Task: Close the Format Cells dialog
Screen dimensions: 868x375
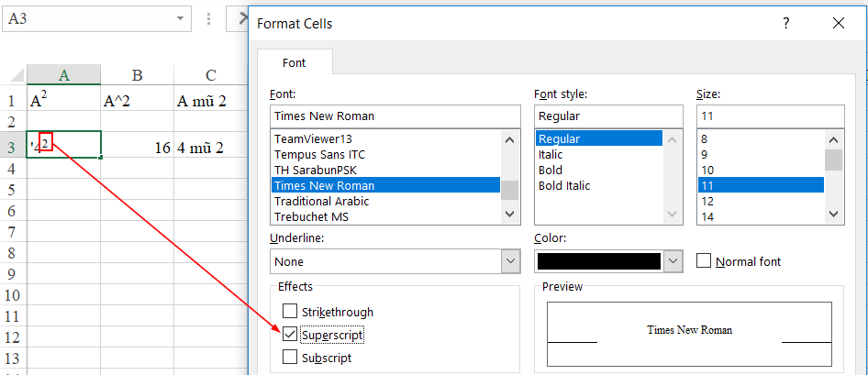Action: click(837, 24)
